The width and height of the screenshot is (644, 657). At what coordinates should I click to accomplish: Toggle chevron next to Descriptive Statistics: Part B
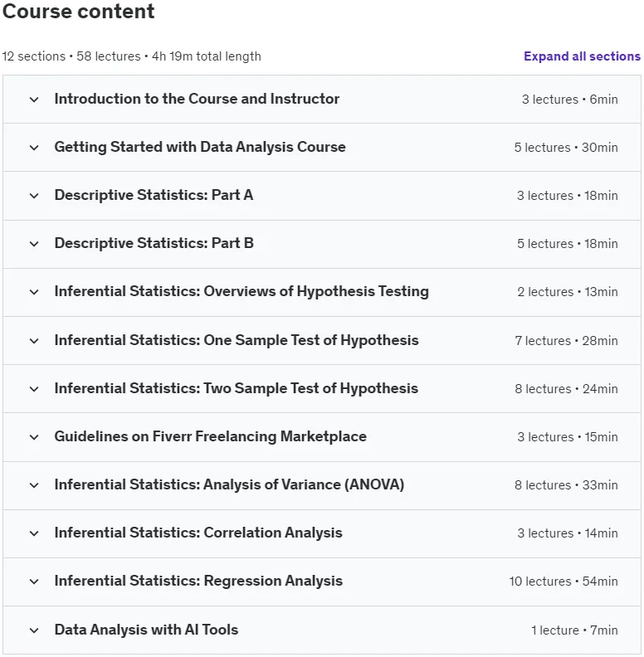point(34,244)
